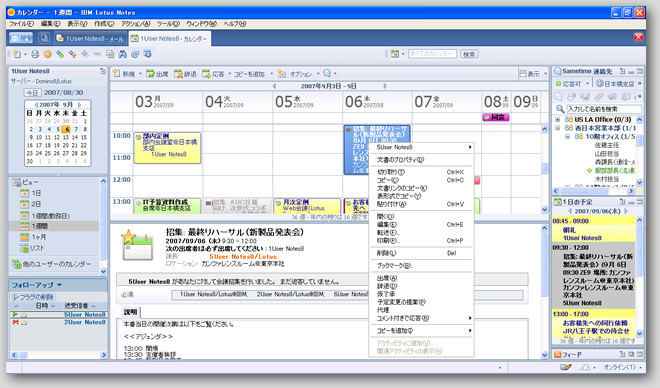
Task: Click the calendar icon before the search box
Action: tap(394, 54)
